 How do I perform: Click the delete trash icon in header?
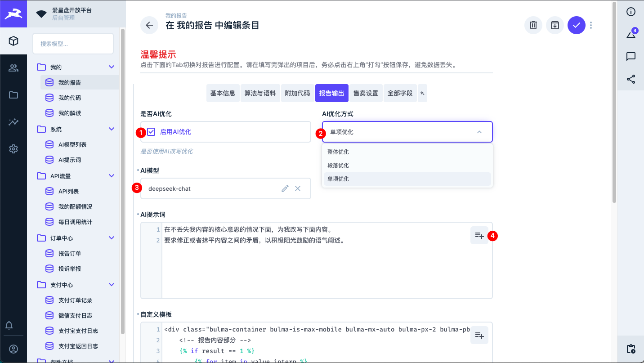533,25
